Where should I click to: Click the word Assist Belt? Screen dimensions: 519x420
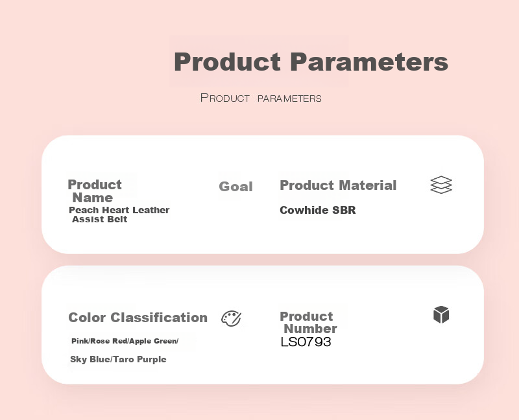[100, 219]
